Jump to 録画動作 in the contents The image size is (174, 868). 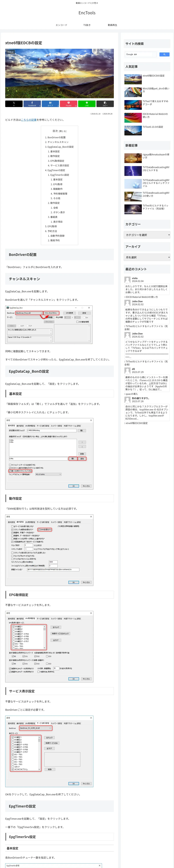click(58, 189)
